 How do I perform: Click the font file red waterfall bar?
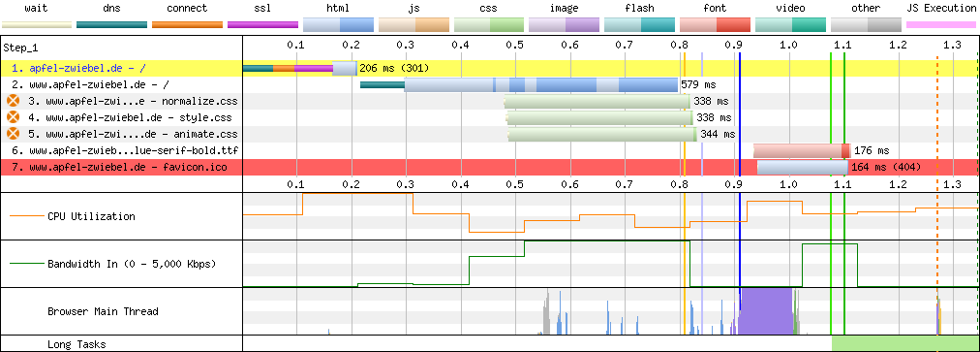pyautogui.click(x=802, y=150)
